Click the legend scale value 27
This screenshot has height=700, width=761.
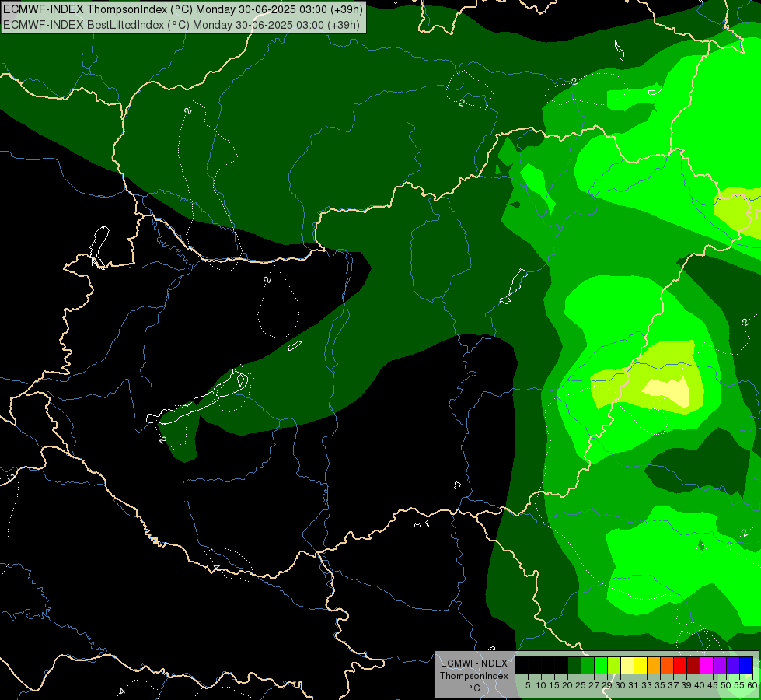pyautogui.click(x=594, y=685)
